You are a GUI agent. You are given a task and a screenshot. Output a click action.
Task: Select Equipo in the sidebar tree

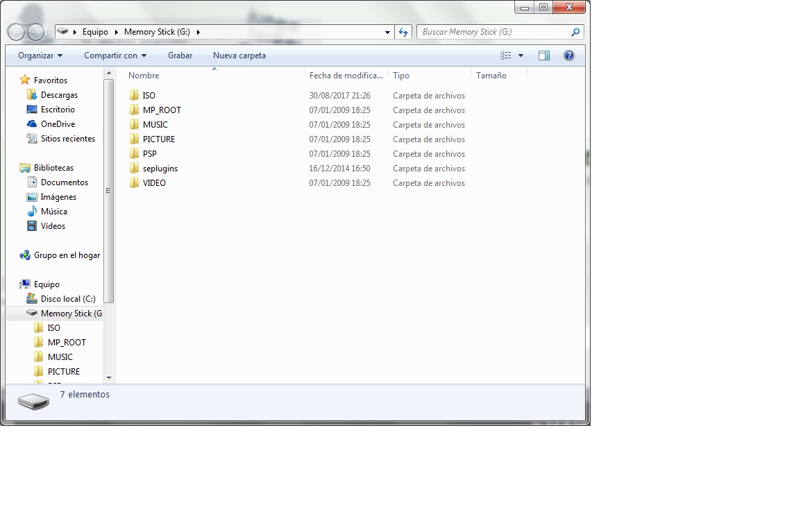point(46,284)
